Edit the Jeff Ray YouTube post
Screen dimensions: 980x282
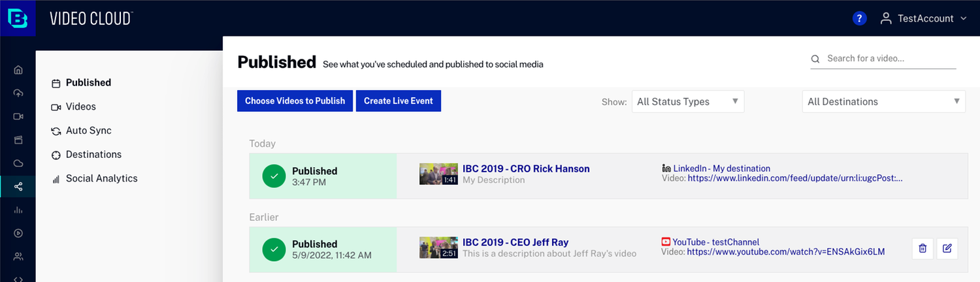coord(947,249)
